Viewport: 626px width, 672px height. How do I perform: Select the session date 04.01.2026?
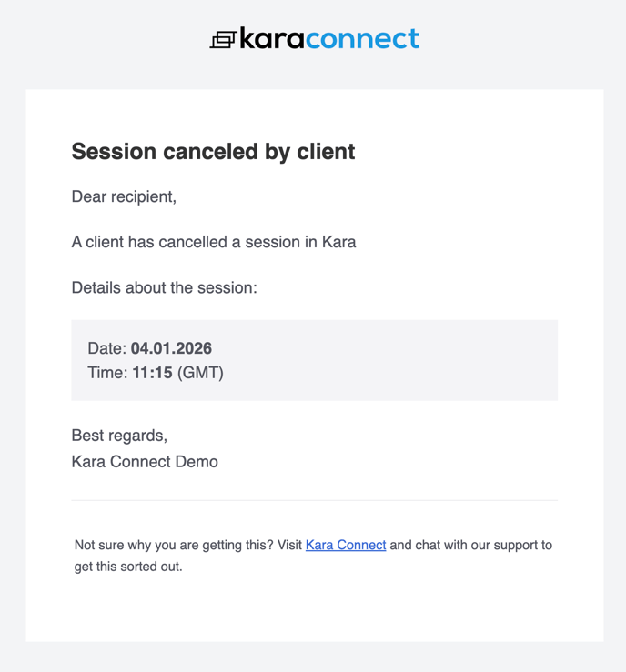pos(171,348)
